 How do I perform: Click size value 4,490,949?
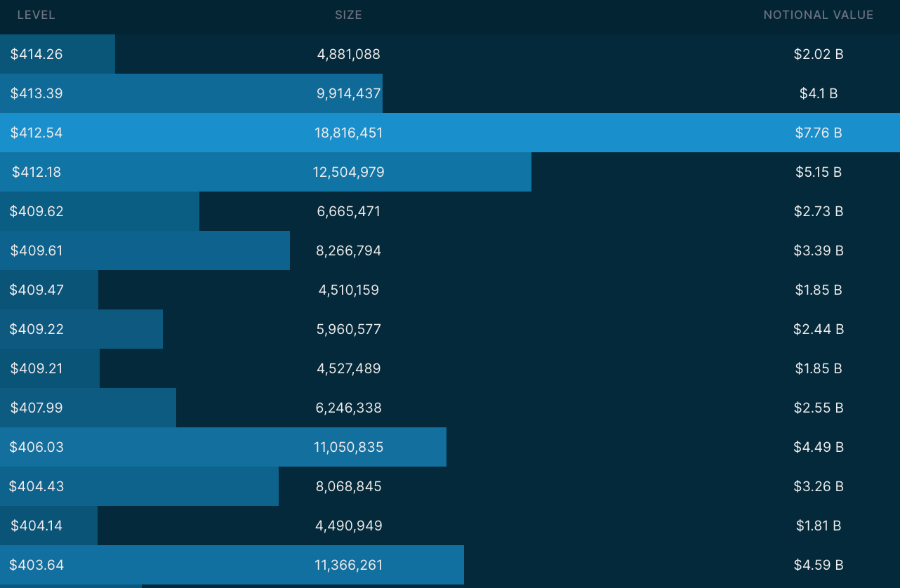(x=349, y=526)
